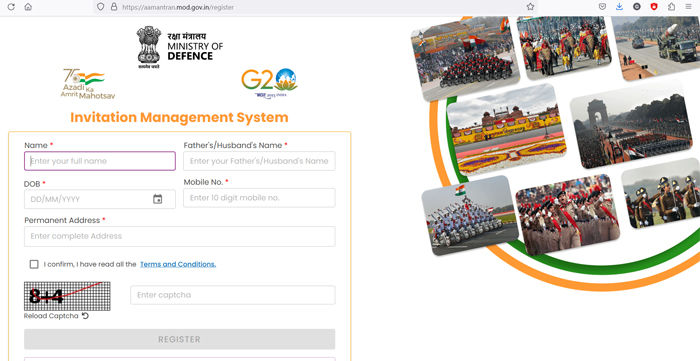Click the Permanent Address field
This screenshot has width=700, height=361.
click(179, 236)
